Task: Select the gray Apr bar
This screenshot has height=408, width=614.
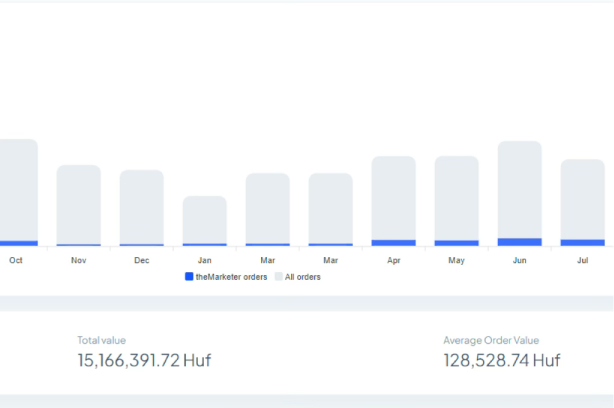Action: (x=393, y=197)
